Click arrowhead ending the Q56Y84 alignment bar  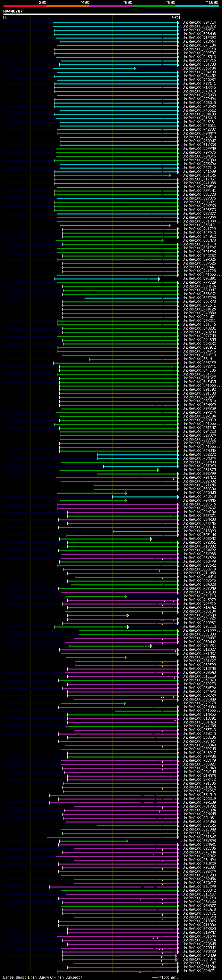pos(135,68)
